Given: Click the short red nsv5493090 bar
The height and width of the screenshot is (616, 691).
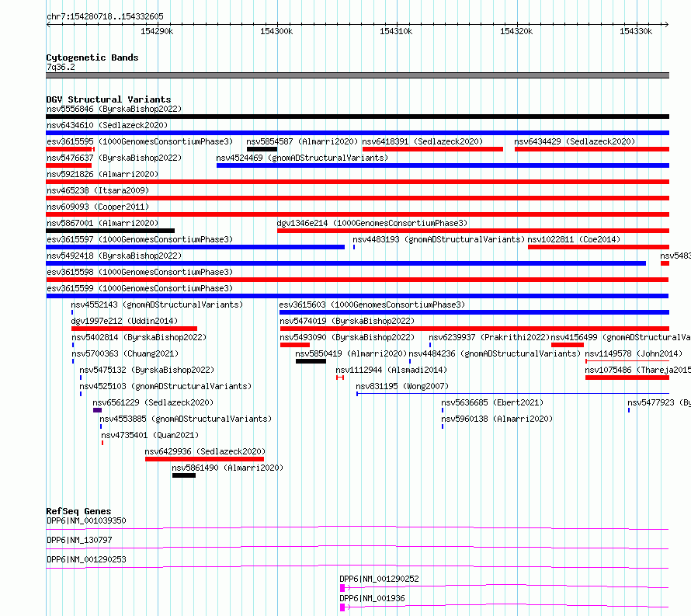Looking at the screenshot, I should [x=295, y=345].
